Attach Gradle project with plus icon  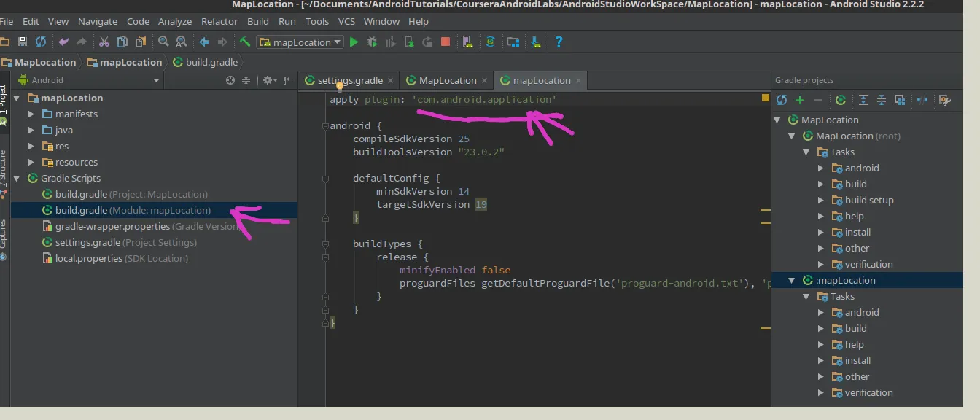pos(800,100)
